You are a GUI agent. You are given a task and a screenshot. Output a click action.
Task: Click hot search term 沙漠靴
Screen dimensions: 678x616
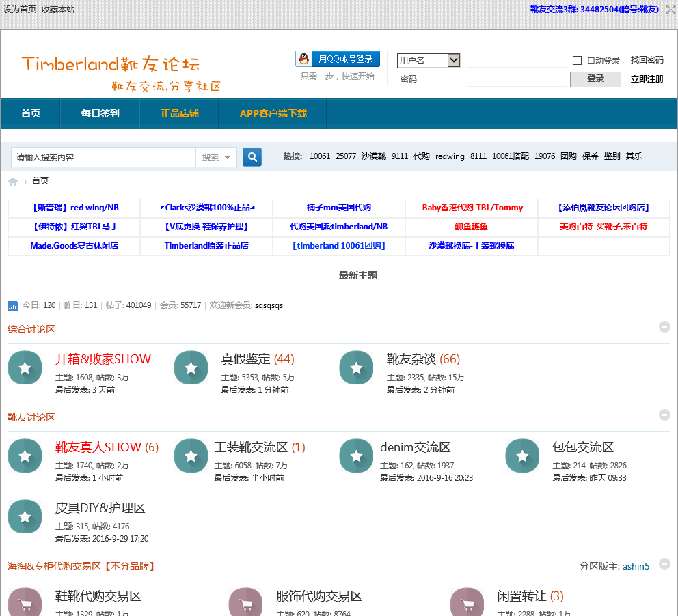(x=374, y=156)
